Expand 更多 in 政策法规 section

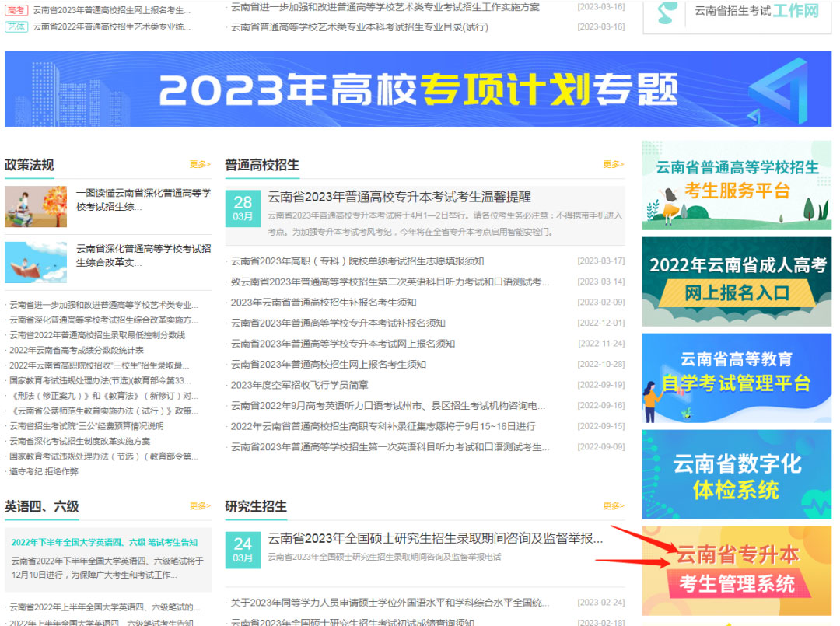(200, 164)
